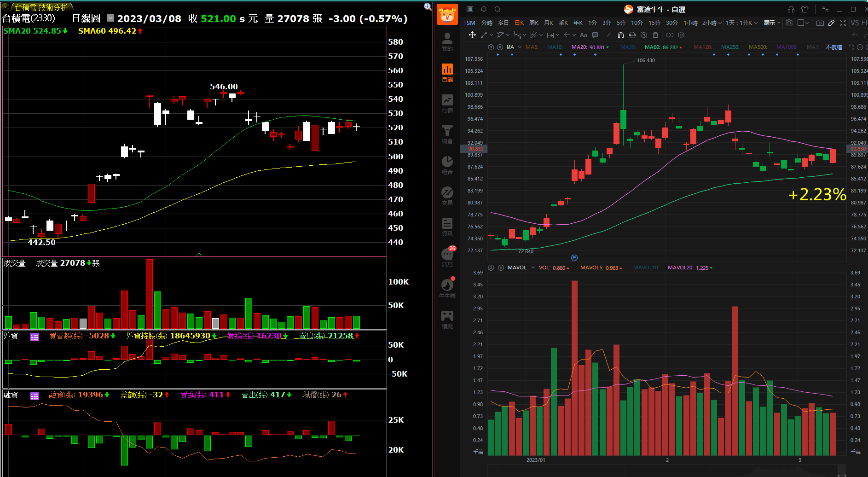Image resolution: width=868 pixels, height=477 pixels.
Task: Toggle the MA20 line visibility
Action: pos(590,47)
